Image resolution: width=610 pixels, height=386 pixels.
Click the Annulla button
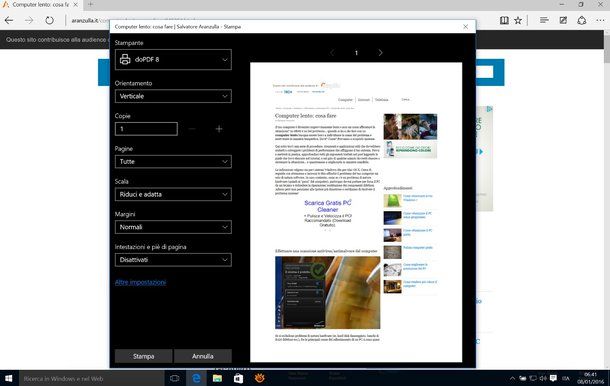(203, 356)
